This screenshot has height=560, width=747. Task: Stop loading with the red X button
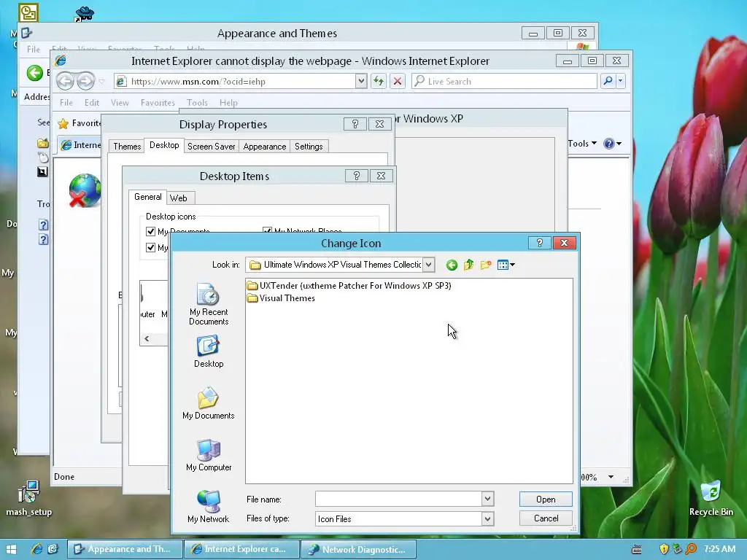point(398,82)
